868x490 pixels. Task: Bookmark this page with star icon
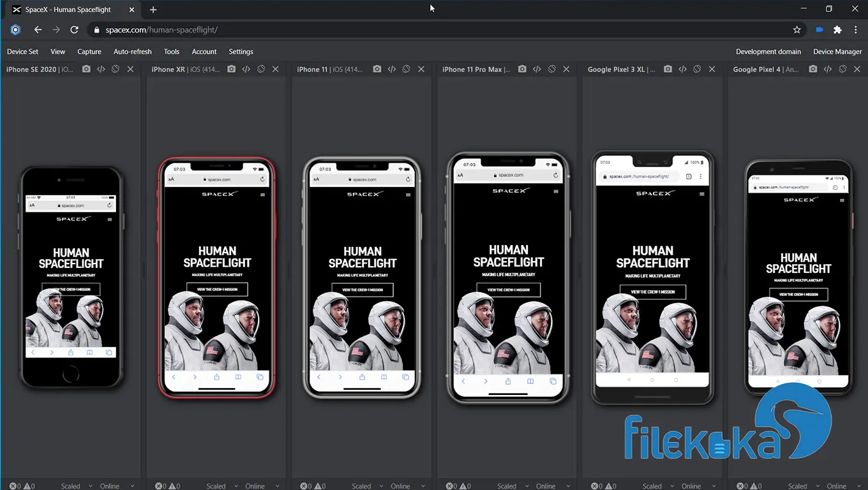coord(797,30)
